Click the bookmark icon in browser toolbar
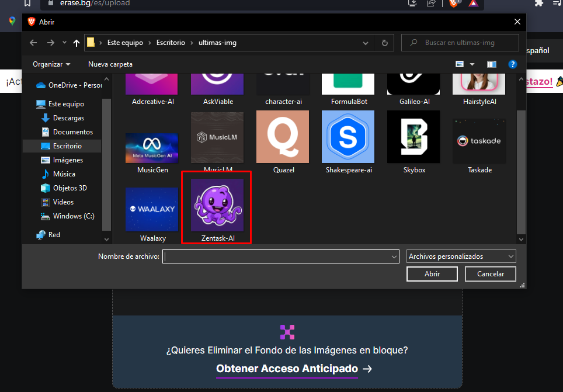The height and width of the screenshot is (392, 563). pos(27,4)
